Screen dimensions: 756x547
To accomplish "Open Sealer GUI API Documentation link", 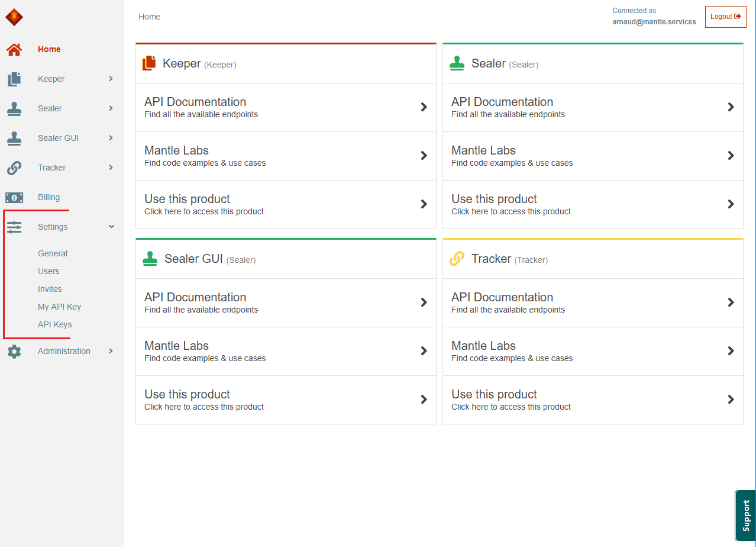I will coord(286,303).
